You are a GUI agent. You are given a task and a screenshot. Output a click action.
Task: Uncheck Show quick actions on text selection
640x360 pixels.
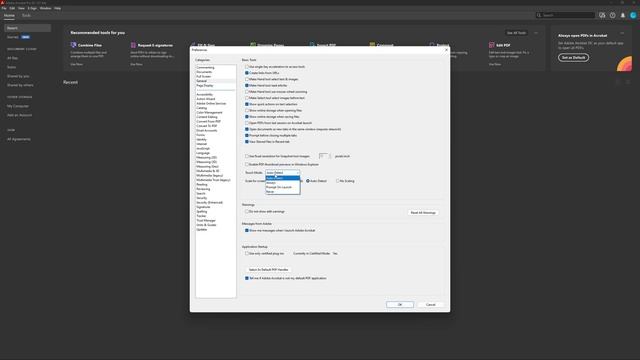247,104
